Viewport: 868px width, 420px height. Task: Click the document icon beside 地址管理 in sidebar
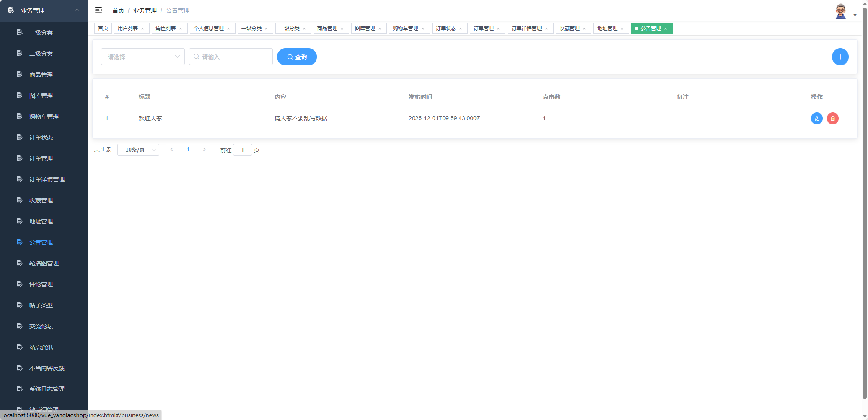coord(19,221)
